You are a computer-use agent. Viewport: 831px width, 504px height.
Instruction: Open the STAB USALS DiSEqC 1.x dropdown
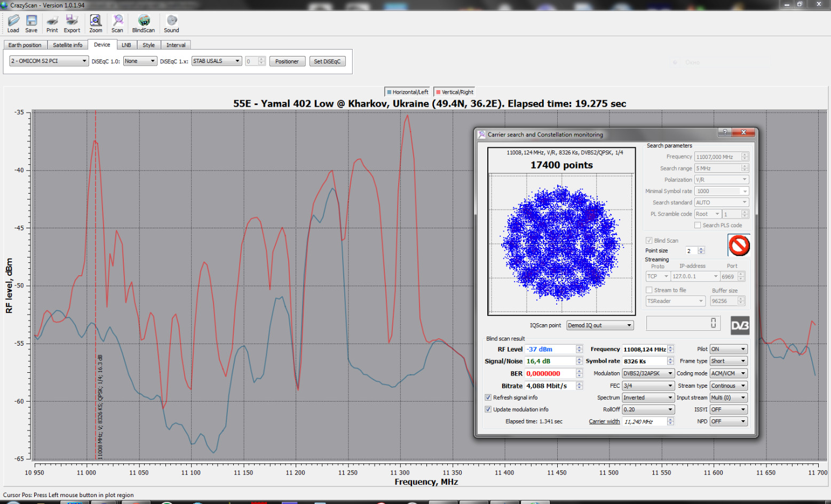tap(217, 61)
